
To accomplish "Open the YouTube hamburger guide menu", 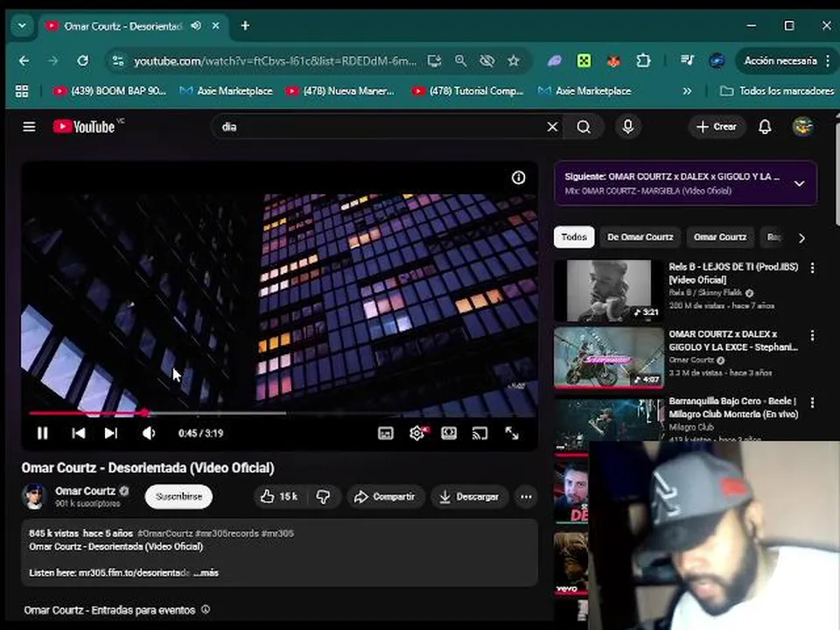I will click(x=29, y=127).
